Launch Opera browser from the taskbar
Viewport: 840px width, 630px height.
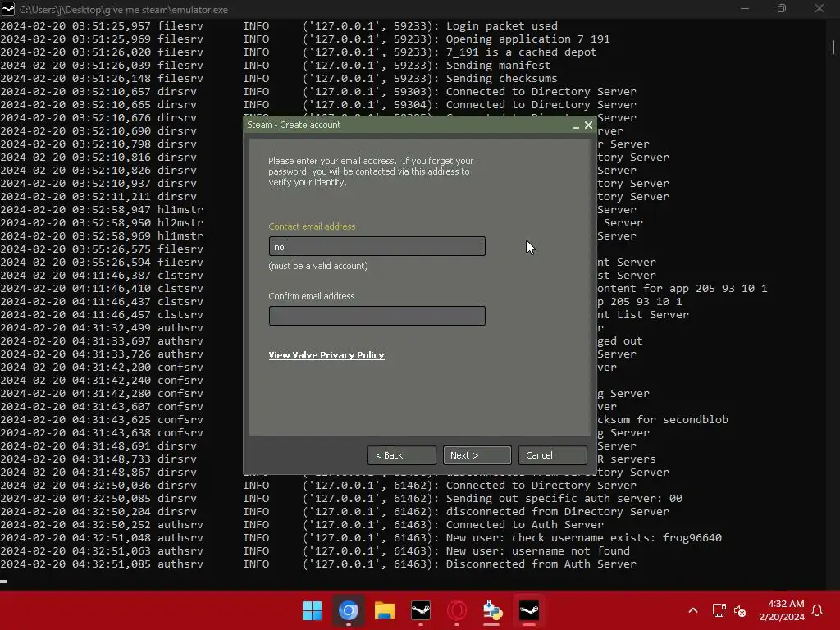click(x=456, y=610)
